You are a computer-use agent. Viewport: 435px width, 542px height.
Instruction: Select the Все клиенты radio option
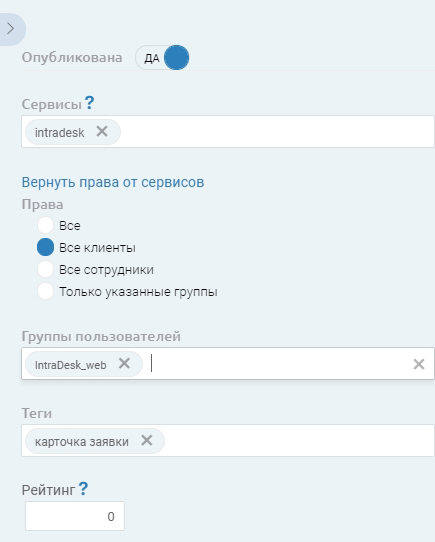click(x=45, y=247)
